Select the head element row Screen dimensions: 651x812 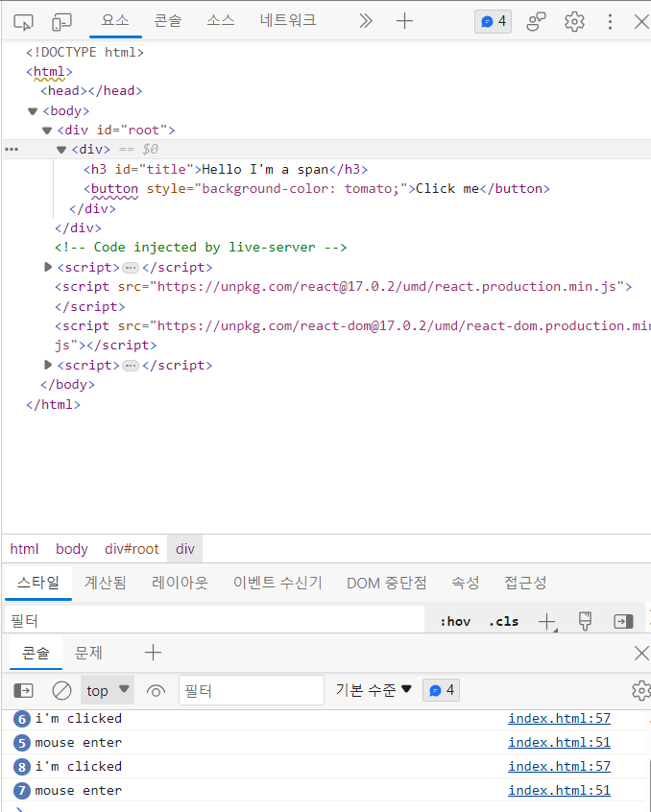(91, 91)
